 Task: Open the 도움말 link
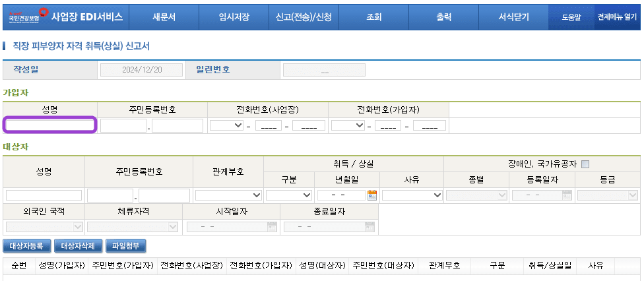point(571,17)
